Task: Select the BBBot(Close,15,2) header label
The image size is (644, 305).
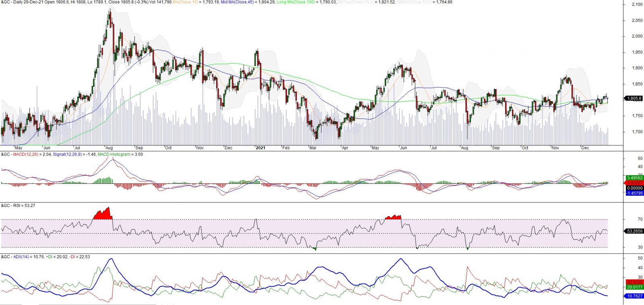Action: tap(415, 2)
